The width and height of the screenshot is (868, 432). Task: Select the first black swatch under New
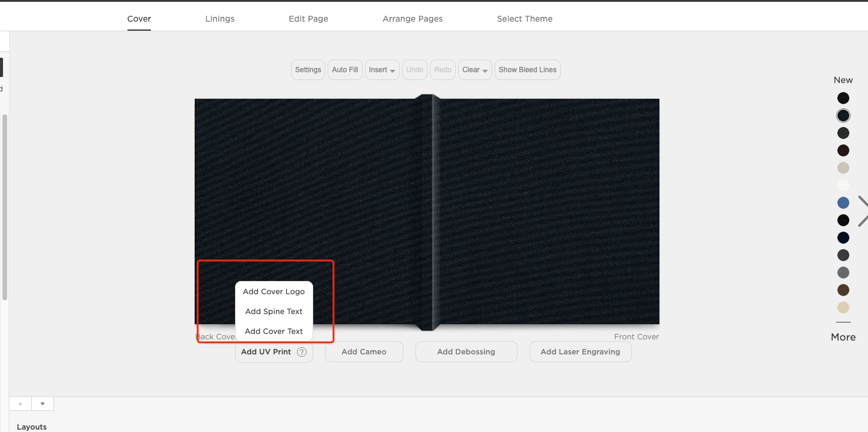843,98
